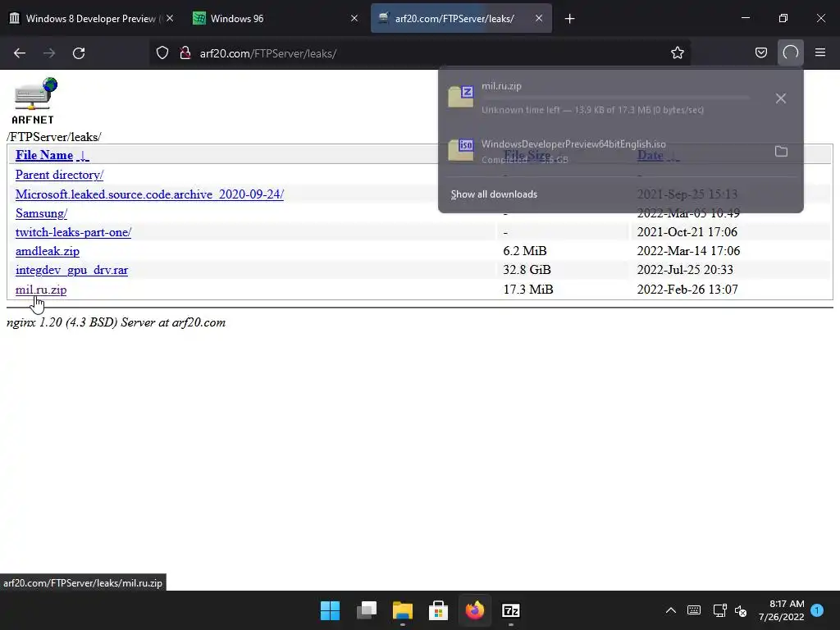This screenshot has width=840, height=630.
Task: Click date 2022-Mar-14 17:06
Action: tap(688, 251)
